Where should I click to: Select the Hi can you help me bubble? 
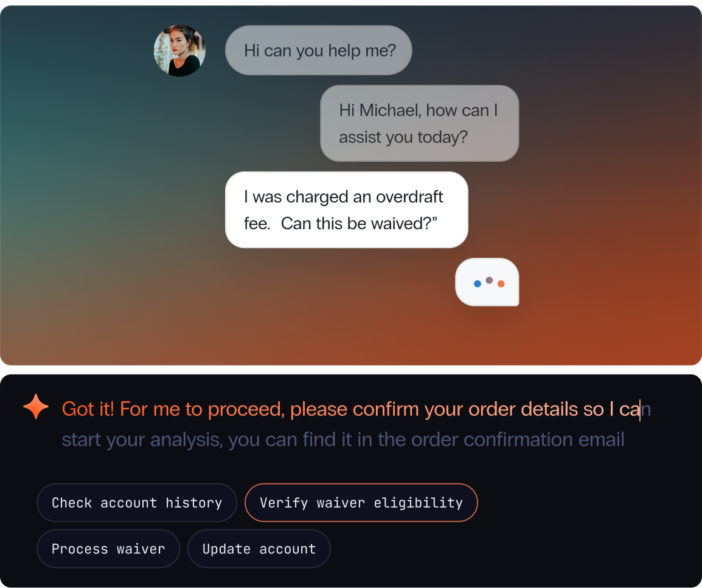(318, 50)
